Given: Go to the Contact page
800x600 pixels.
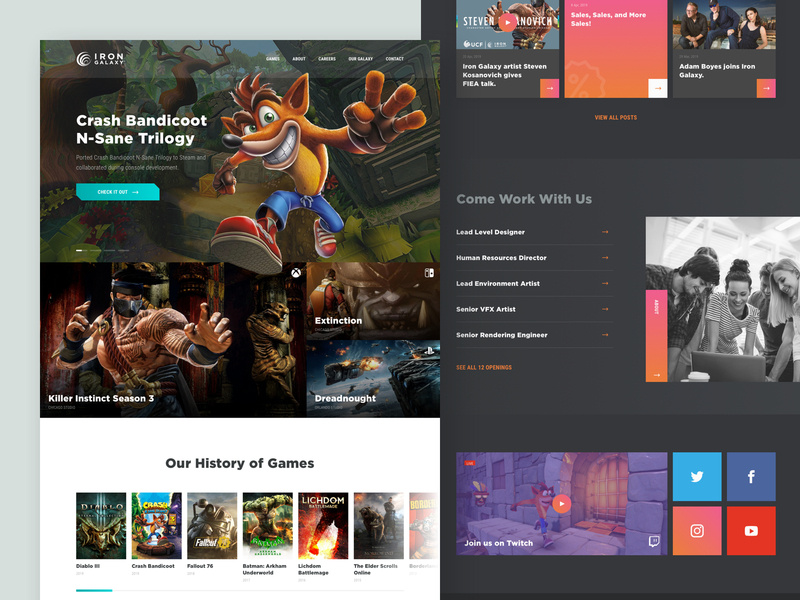Looking at the screenshot, I should pyautogui.click(x=394, y=59).
